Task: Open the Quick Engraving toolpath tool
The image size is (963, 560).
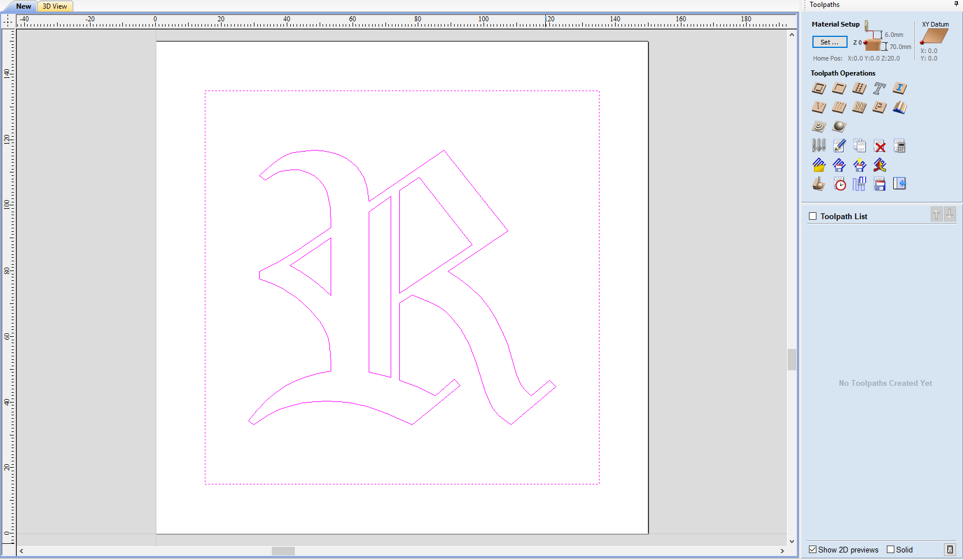Action: pos(879,88)
